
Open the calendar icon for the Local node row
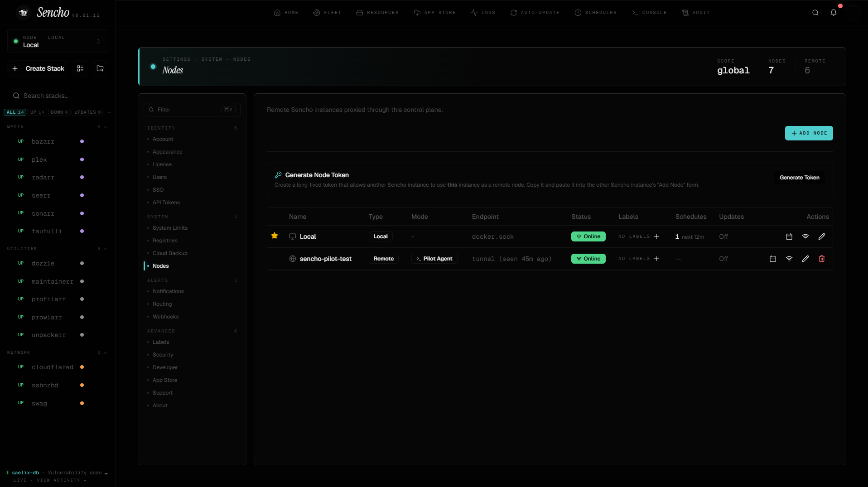tap(789, 236)
